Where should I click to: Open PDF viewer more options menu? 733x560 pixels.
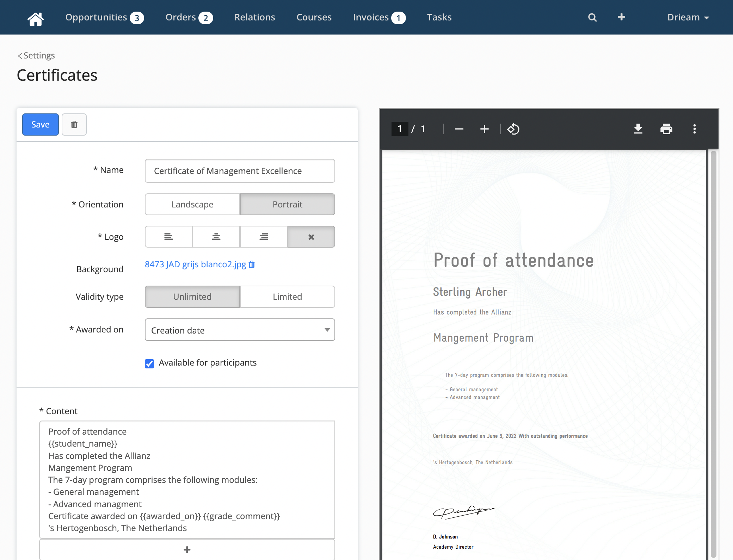coord(694,129)
